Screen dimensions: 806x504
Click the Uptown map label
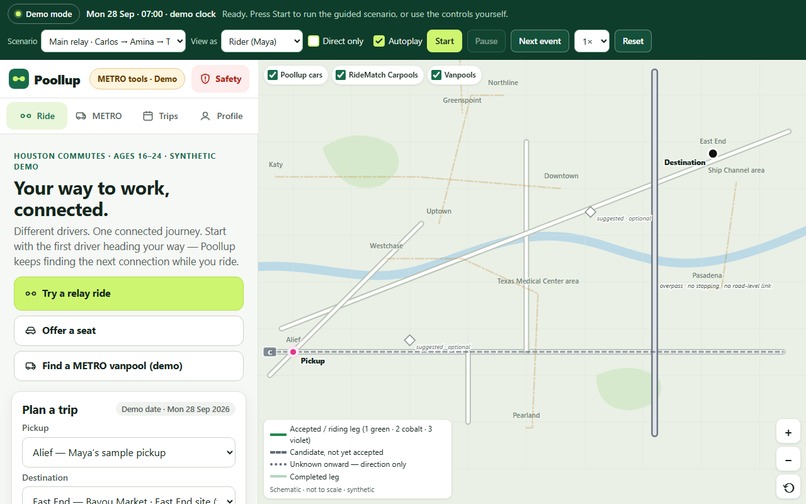tap(438, 211)
